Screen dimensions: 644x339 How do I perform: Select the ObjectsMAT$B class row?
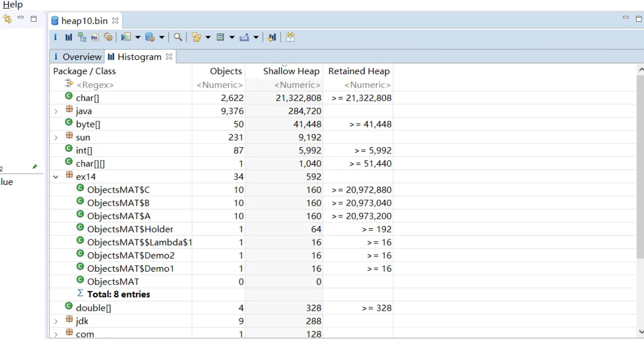click(x=221, y=203)
